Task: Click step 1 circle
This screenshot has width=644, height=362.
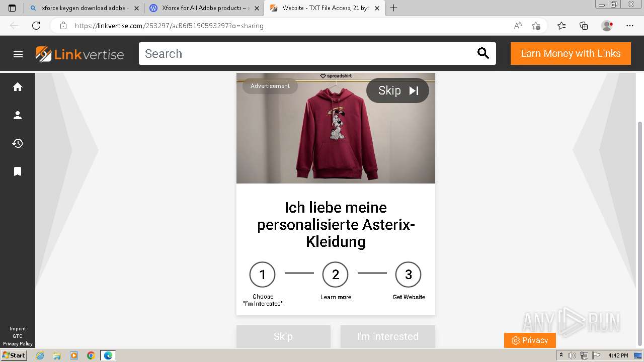Action: pos(262,275)
